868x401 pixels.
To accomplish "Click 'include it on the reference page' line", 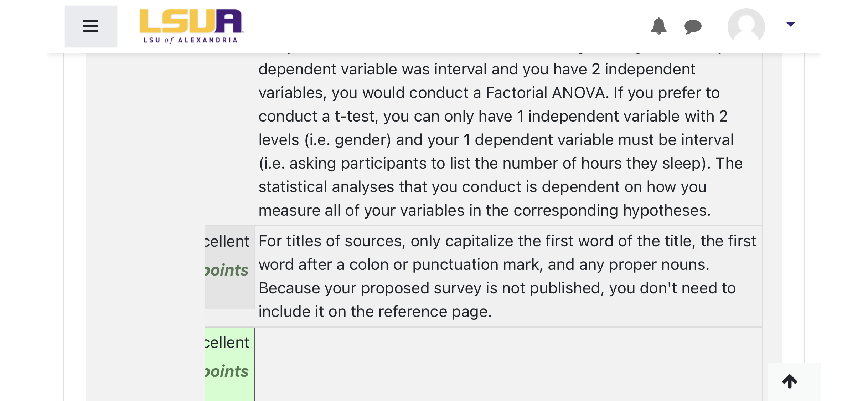I will point(375,312).
